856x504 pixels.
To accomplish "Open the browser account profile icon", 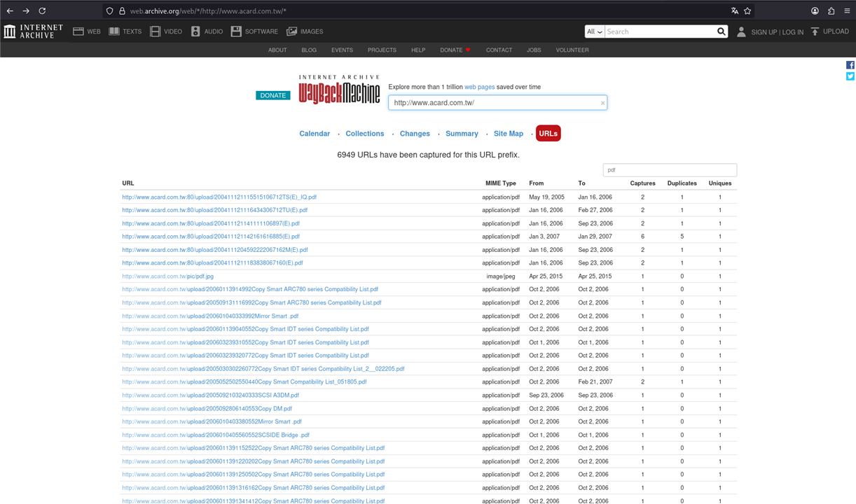I will [815, 11].
